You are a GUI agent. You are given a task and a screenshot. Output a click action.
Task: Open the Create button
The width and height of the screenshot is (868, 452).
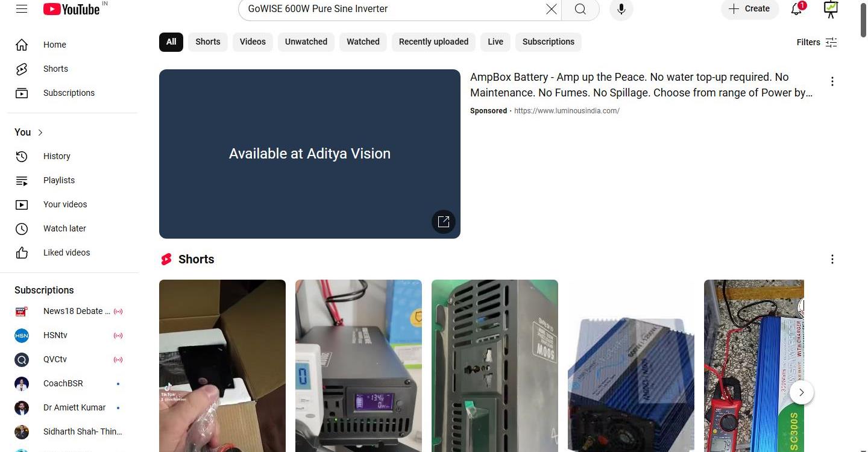[x=750, y=9]
